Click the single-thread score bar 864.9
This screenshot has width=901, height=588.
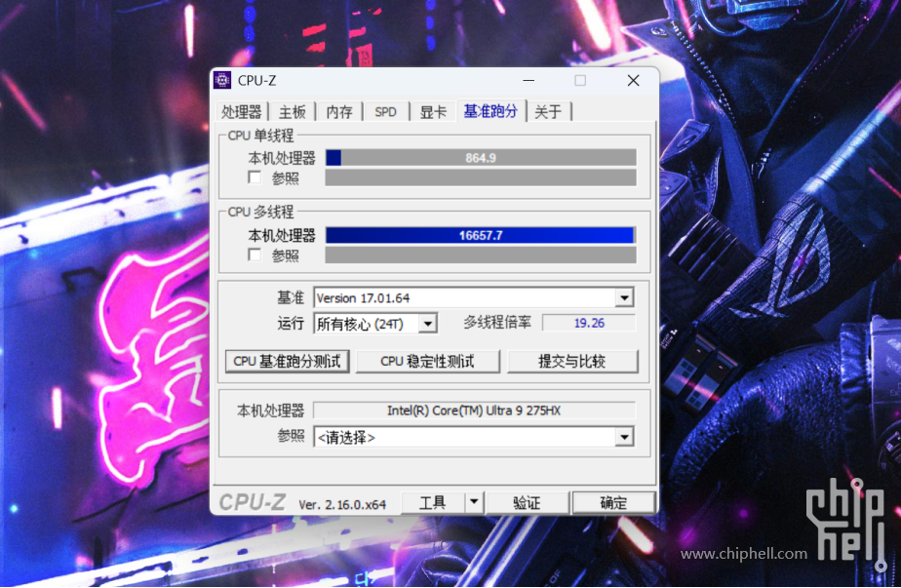coord(481,158)
